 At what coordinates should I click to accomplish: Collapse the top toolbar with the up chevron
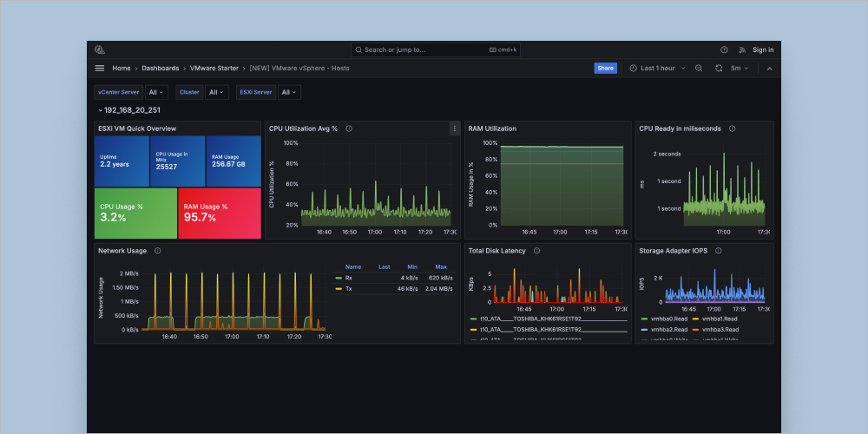pyautogui.click(x=769, y=68)
